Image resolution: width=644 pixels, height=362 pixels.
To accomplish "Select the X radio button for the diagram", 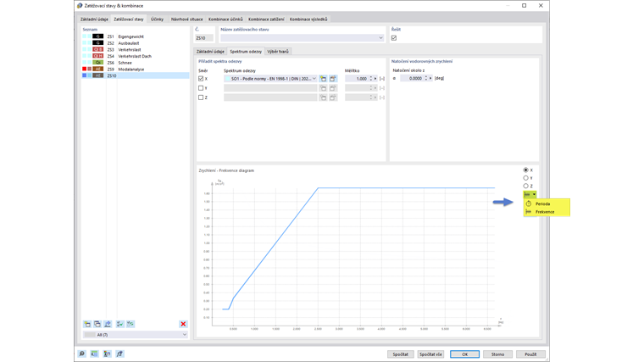I will point(525,170).
